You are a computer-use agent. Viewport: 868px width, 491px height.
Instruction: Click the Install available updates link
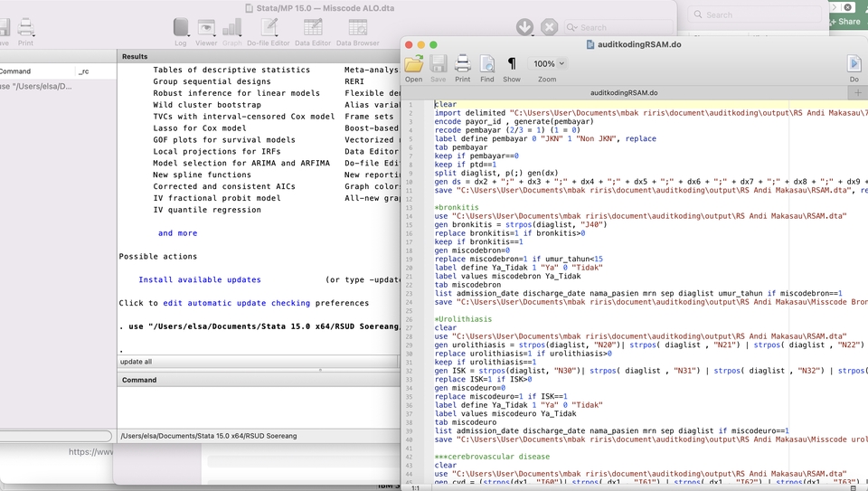tap(200, 280)
